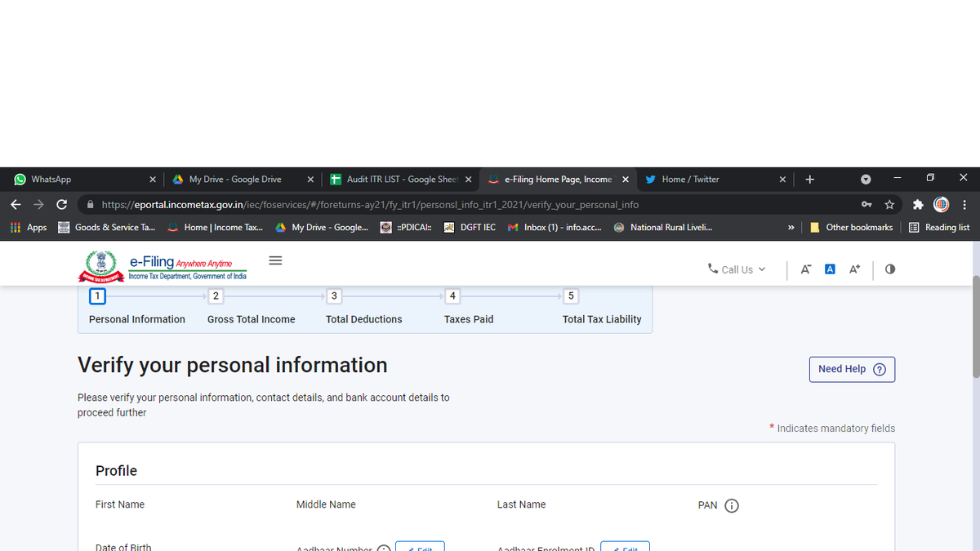Image resolution: width=980 pixels, height=551 pixels.
Task: Expand hidden bookmarks chevron
Action: 791,228
